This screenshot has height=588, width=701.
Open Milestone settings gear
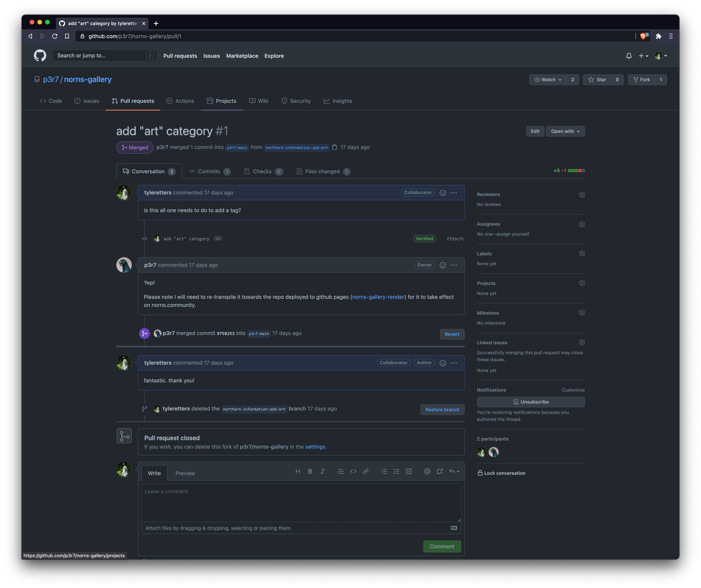click(582, 313)
